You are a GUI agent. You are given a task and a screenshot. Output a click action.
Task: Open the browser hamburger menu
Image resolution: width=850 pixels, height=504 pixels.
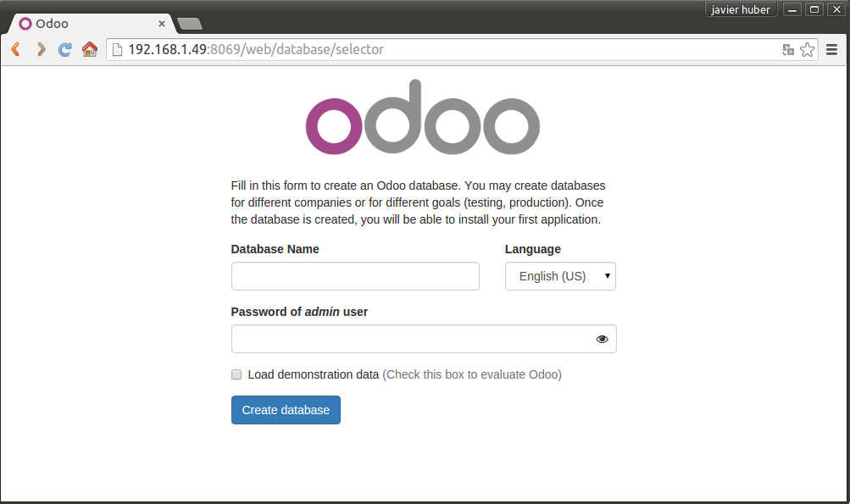(x=831, y=49)
